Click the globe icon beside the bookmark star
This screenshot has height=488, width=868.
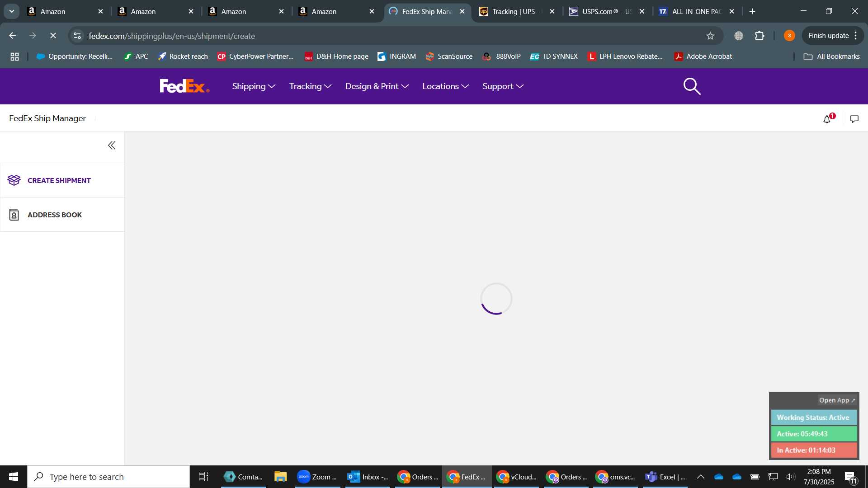739,36
